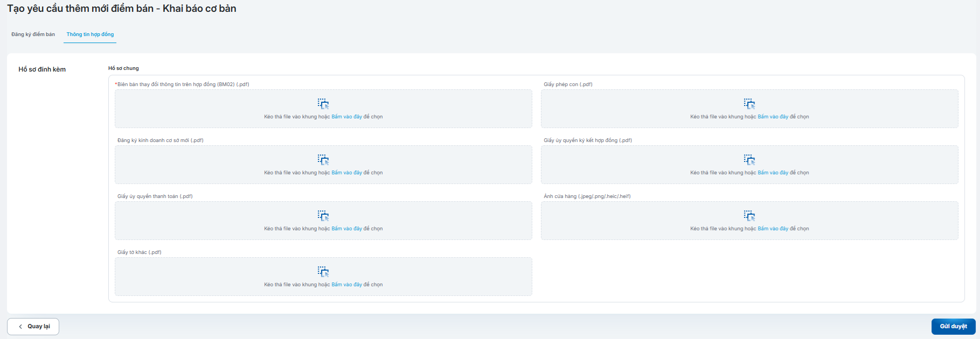
Task: Click the Đăng ký kinh doanh cơ sở mới (.pdf) label
Action: coord(161,140)
